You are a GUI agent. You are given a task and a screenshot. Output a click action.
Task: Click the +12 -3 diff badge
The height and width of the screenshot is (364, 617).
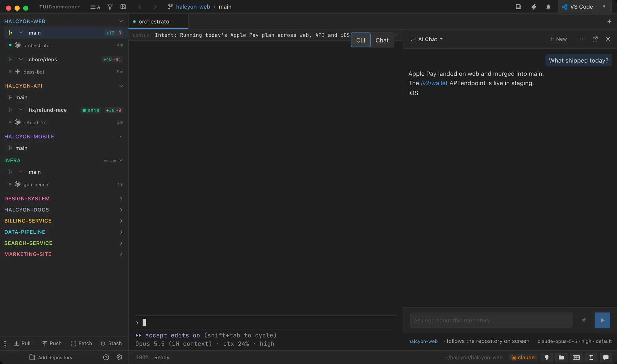114,33
